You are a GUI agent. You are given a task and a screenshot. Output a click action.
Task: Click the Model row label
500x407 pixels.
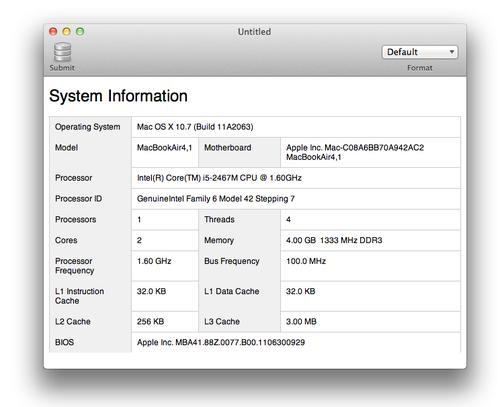pyautogui.click(x=66, y=148)
